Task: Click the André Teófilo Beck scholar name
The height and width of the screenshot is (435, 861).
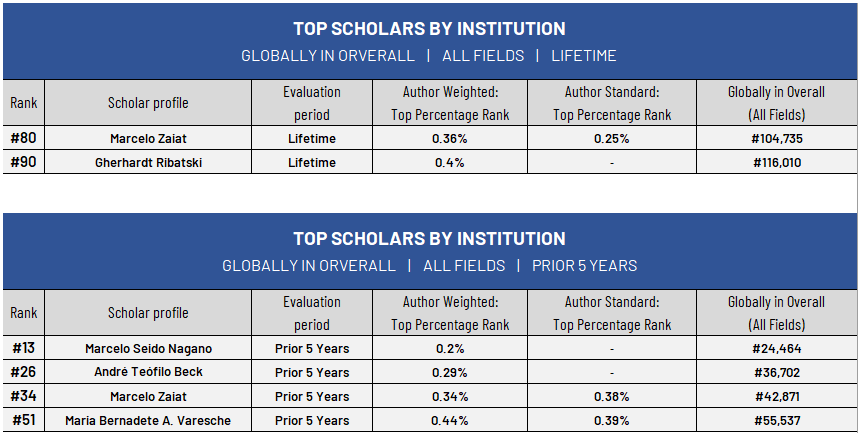Action: coord(148,372)
